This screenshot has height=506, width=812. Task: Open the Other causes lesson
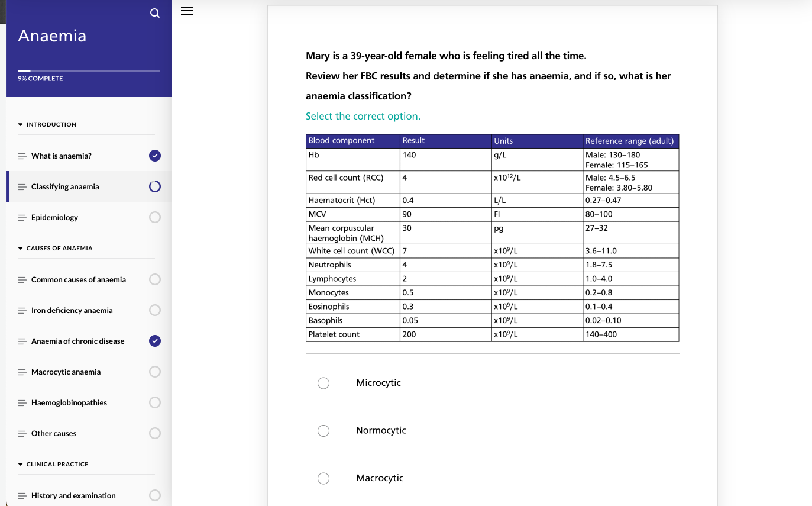[54, 433]
